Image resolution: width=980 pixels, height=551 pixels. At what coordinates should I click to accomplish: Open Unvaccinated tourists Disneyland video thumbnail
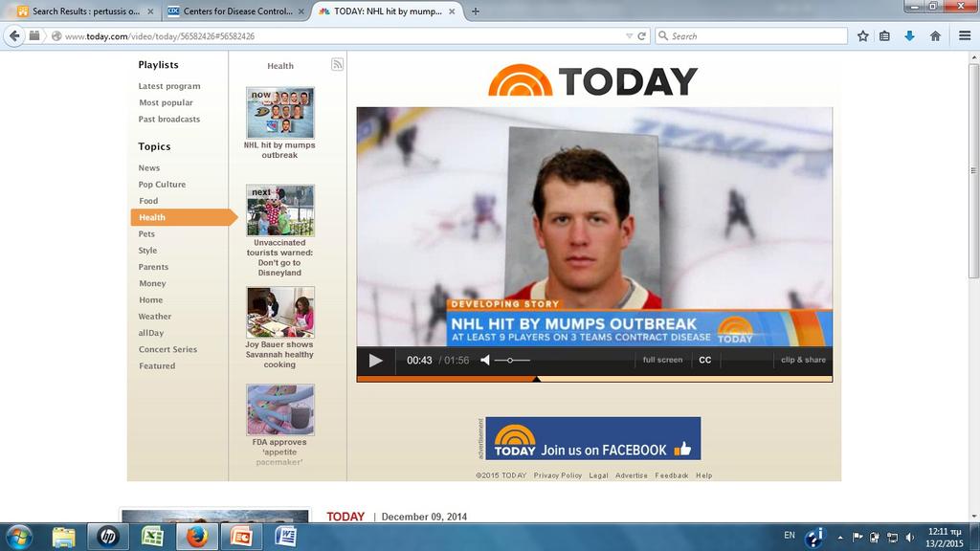pyautogui.click(x=280, y=210)
